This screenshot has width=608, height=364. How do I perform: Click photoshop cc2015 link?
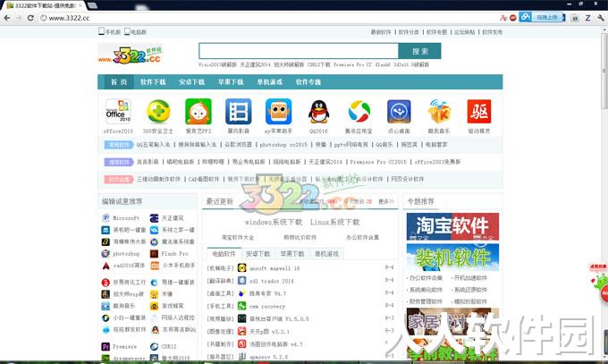tap(283, 144)
